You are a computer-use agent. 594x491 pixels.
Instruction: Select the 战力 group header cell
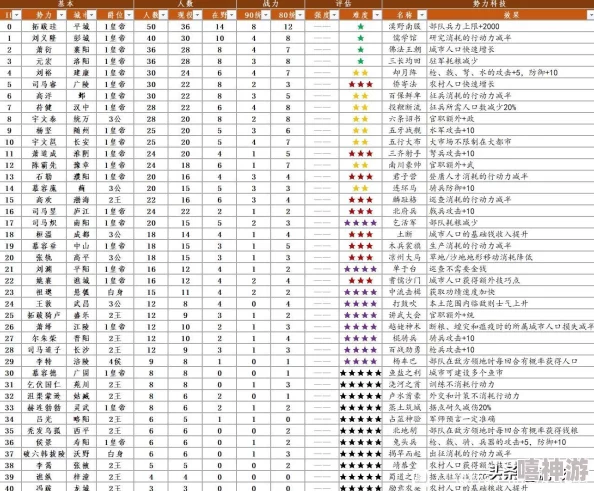coord(270,4)
